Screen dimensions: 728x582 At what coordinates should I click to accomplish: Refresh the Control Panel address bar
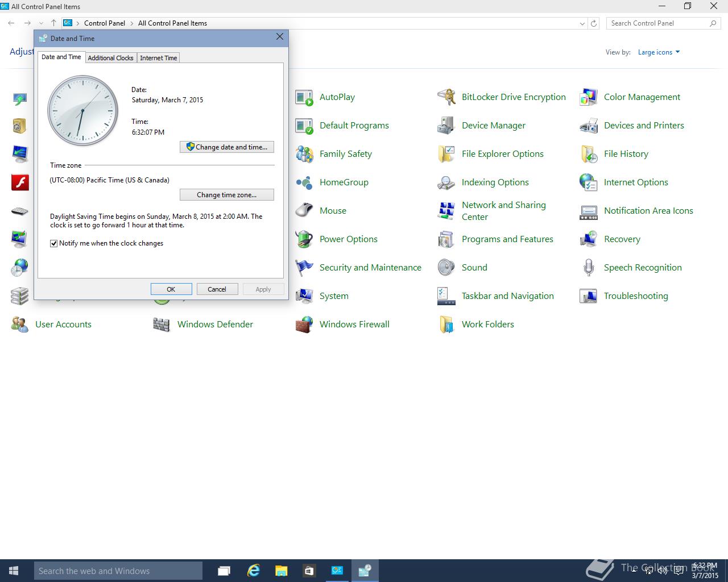tap(594, 23)
